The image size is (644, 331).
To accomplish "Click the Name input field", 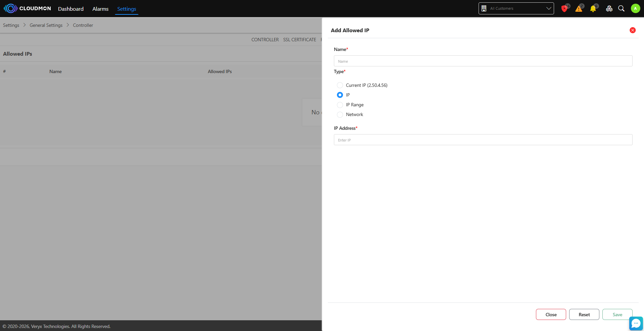I will pyautogui.click(x=483, y=61).
